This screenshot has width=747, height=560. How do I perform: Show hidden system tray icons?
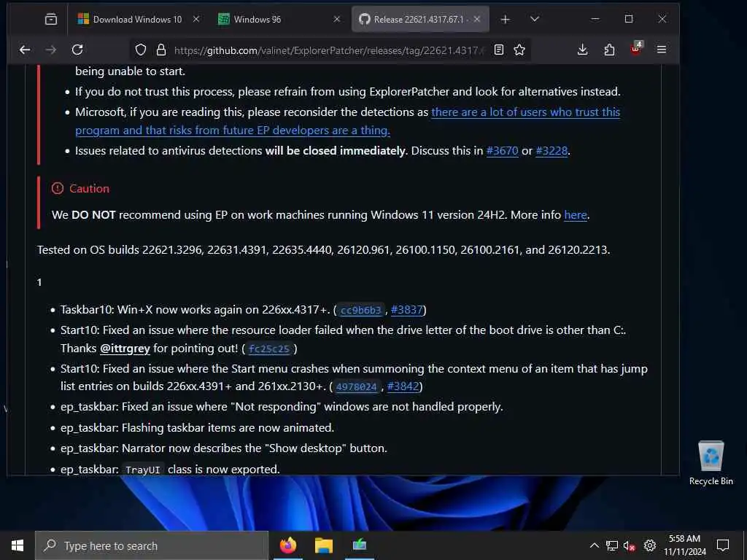[x=594, y=545]
